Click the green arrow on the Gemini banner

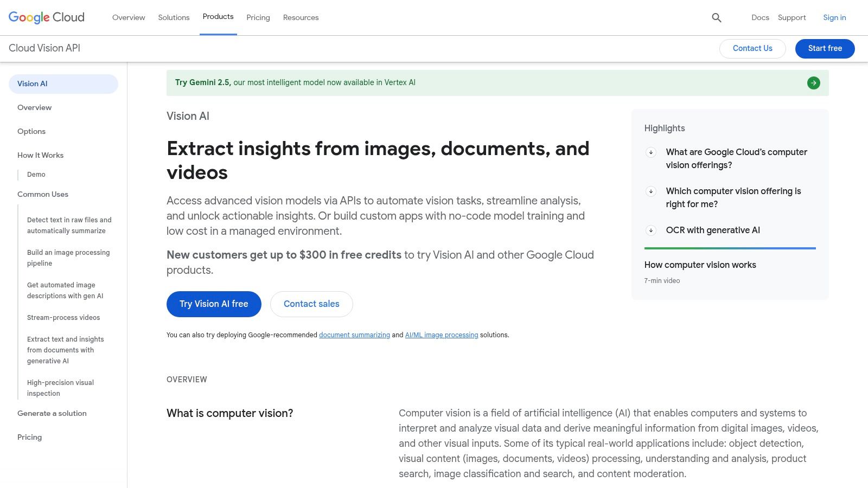(x=813, y=82)
